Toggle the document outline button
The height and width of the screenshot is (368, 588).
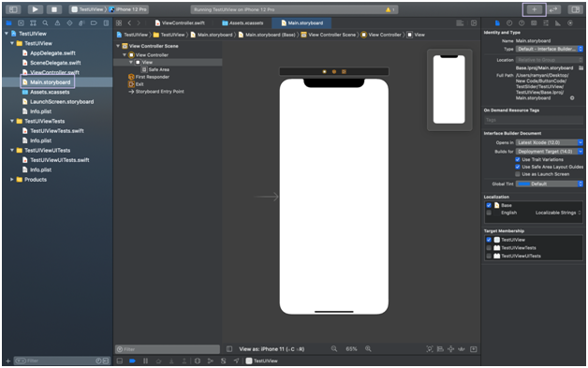point(229,349)
